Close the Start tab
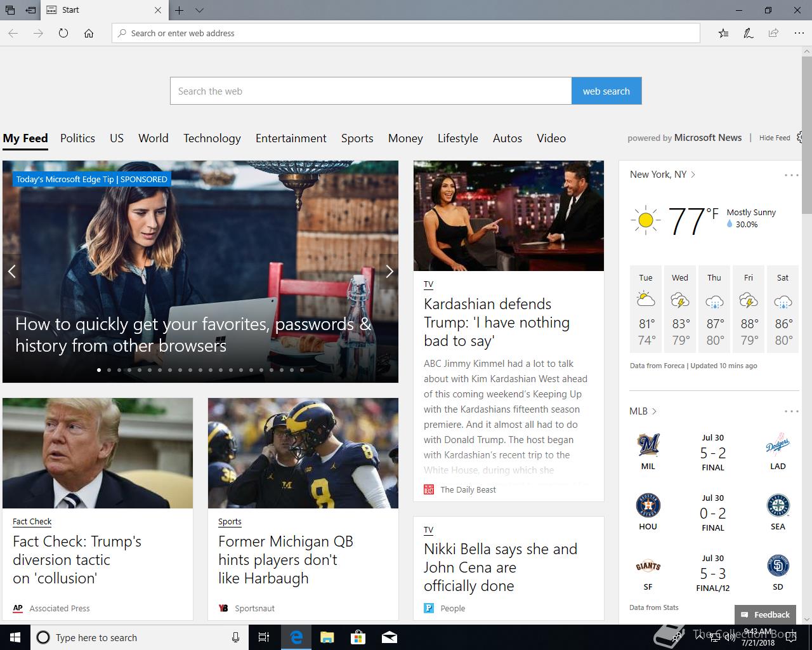 [158, 10]
